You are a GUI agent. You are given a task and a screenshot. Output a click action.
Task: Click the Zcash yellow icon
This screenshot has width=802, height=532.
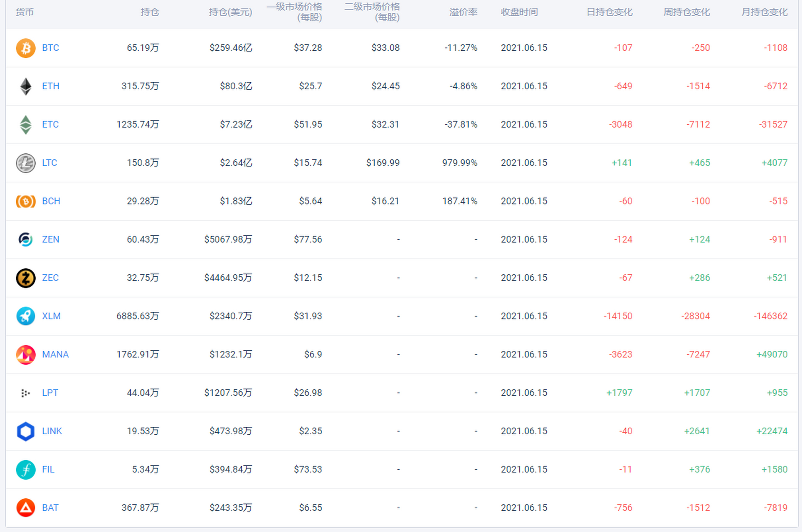click(x=25, y=278)
